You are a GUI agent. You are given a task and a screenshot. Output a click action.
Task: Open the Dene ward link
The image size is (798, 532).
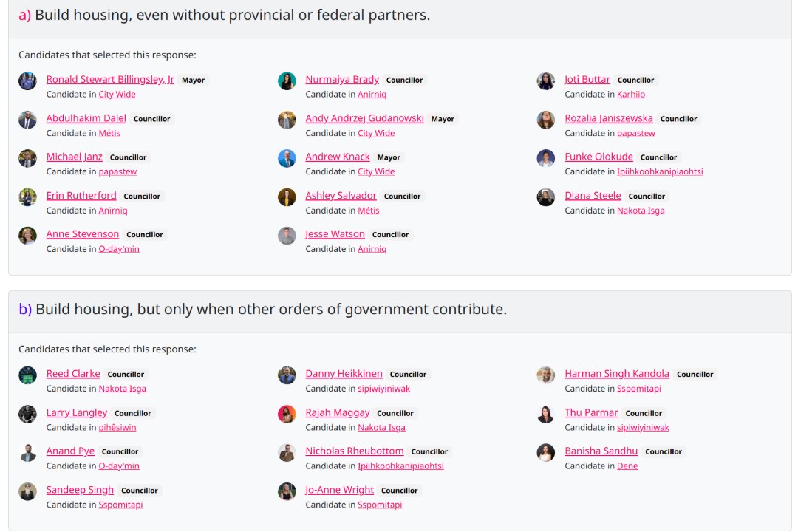click(x=627, y=466)
